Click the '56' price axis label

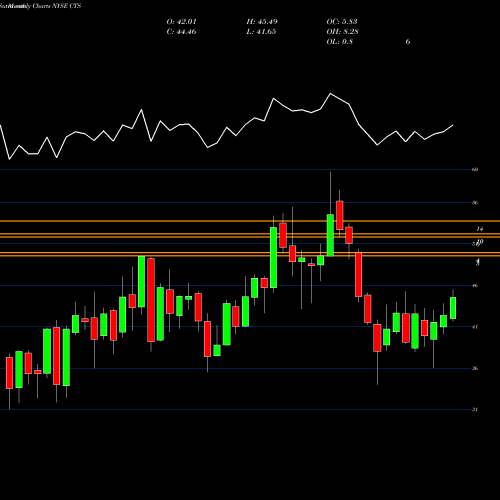(x=475, y=203)
